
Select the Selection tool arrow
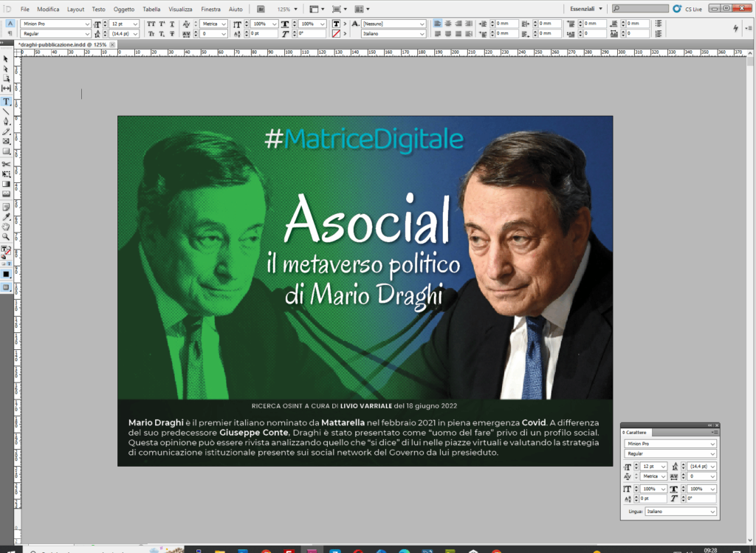(x=6, y=59)
